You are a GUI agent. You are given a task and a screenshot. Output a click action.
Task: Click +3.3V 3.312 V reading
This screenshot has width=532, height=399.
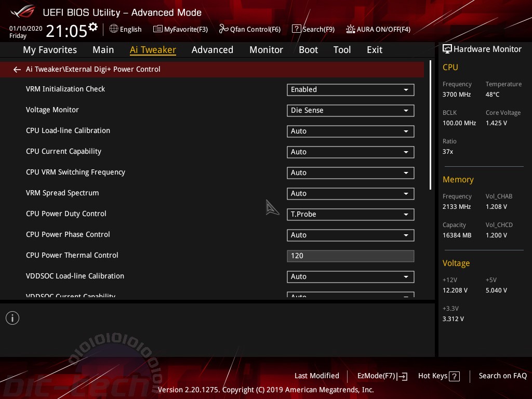coord(453,319)
